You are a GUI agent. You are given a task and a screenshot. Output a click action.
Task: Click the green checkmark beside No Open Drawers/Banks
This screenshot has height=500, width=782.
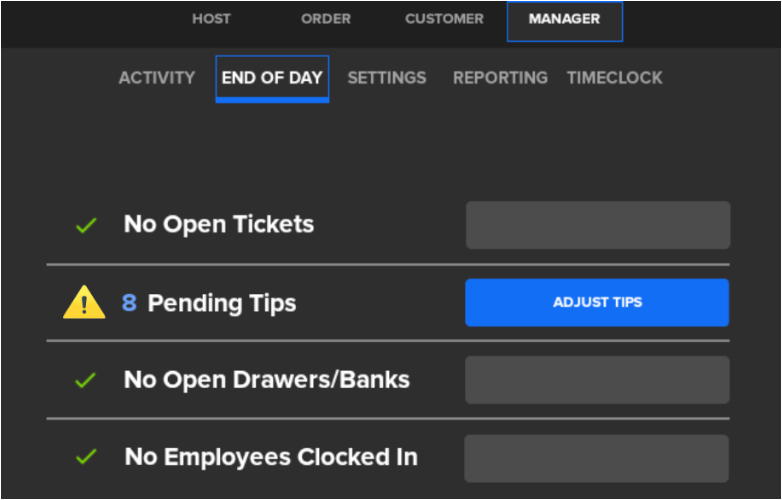pyautogui.click(x=86, y=380)
